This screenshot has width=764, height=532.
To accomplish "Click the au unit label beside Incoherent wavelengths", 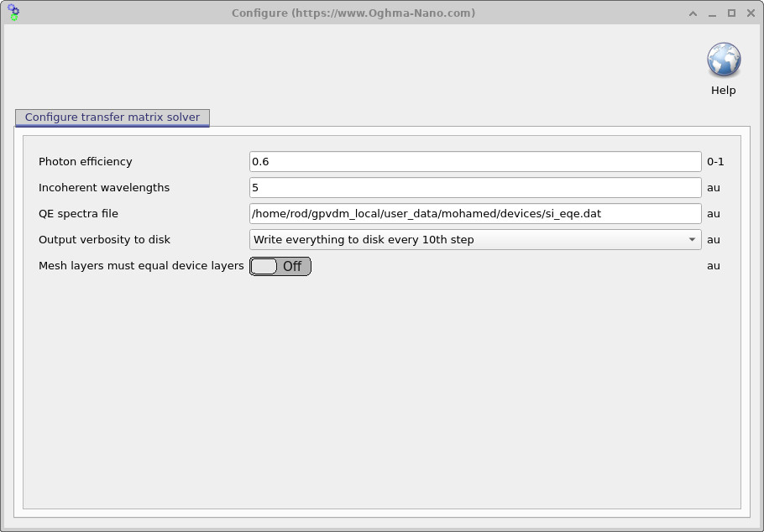I will tap(713, 187).
